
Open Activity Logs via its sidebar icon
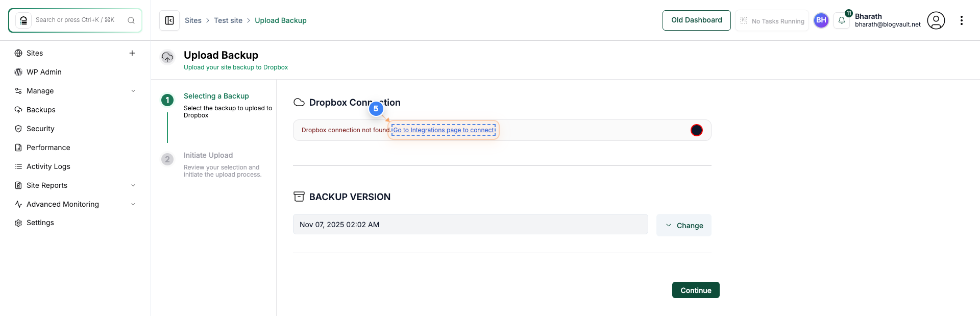[18, 166]
